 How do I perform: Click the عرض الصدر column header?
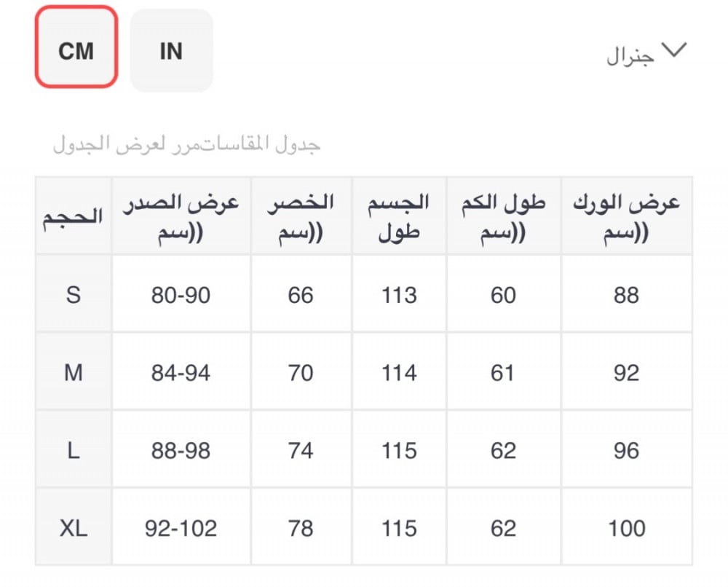point(181,216)
